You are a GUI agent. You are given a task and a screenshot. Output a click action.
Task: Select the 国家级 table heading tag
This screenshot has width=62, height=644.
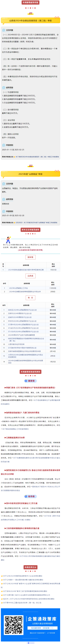(x=30, y=257)
